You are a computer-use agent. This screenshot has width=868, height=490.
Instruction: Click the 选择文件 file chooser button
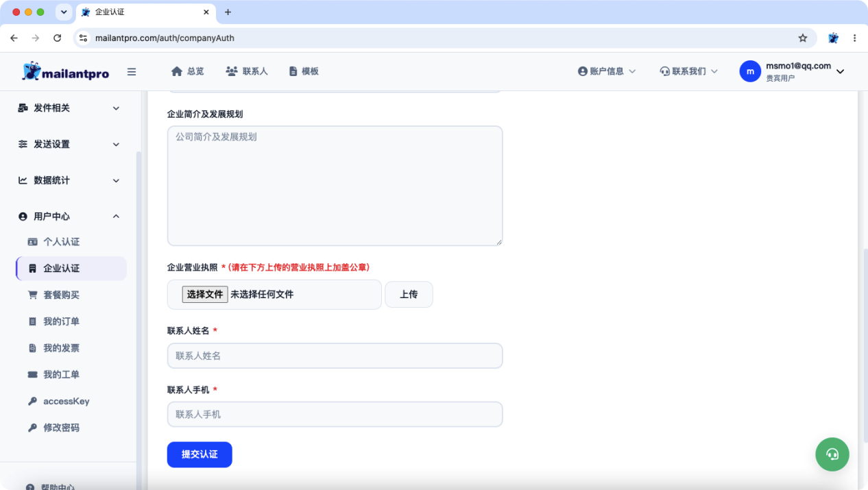pos(205,294)
